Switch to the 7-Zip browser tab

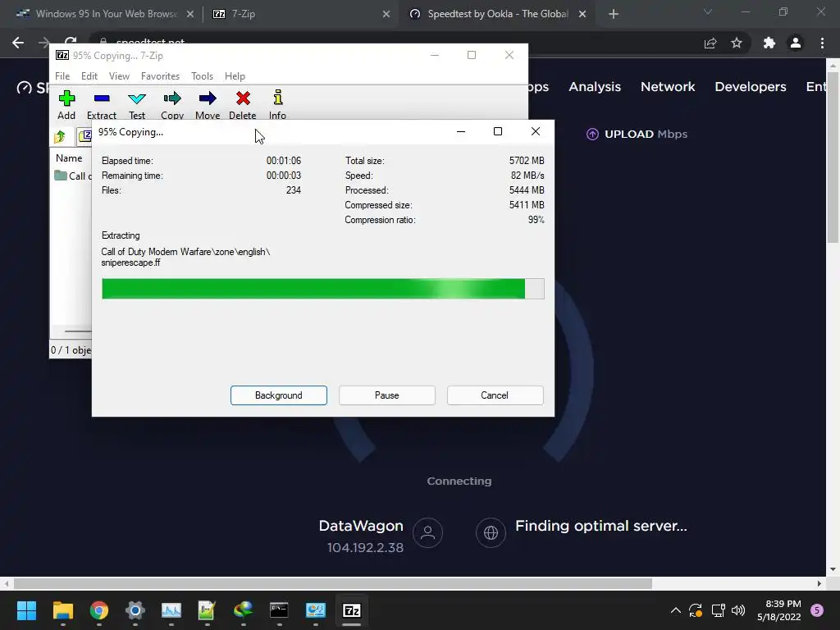pyautogui.click(x=302, y=14)
